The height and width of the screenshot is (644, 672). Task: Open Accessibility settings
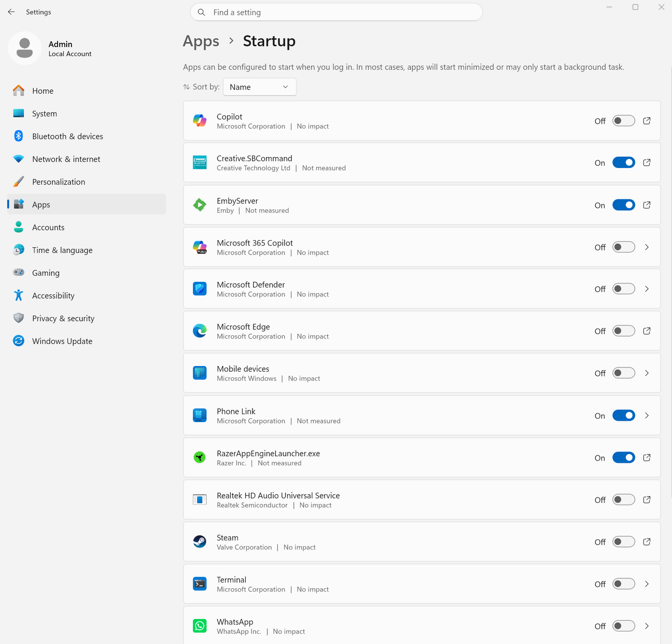86,295
